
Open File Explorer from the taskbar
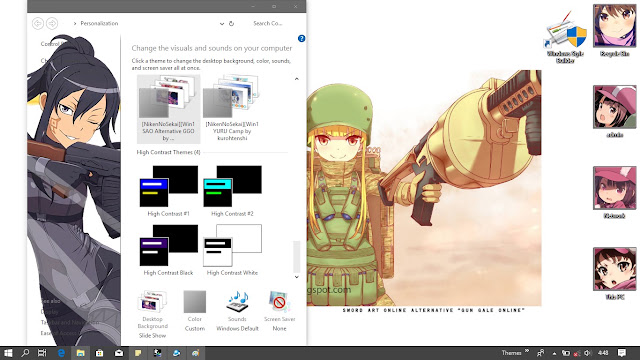(x=80, y=353)
